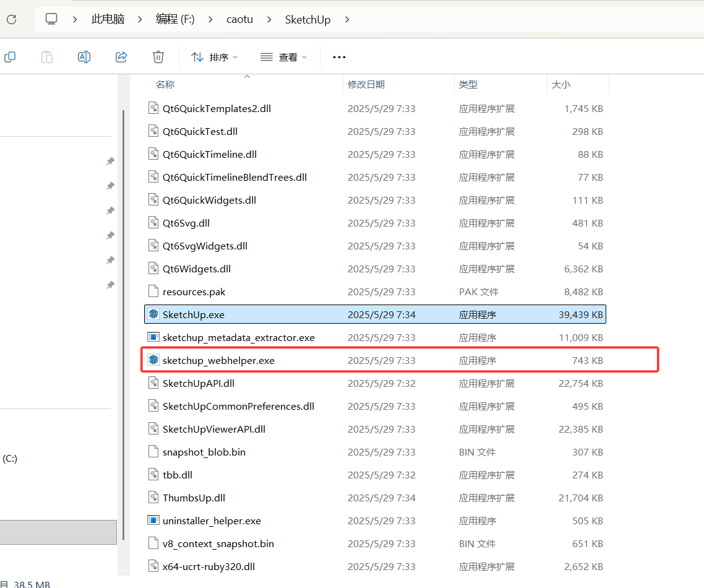The width and height of the screenshot is (704, 588).
Task: Click the Rename toolbar icon
Action: (x=84, y=57)
